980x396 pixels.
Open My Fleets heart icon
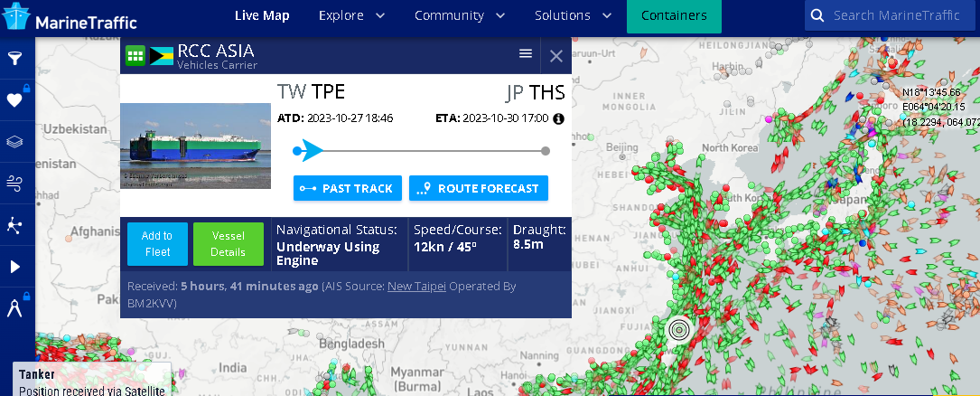(14, 100)
